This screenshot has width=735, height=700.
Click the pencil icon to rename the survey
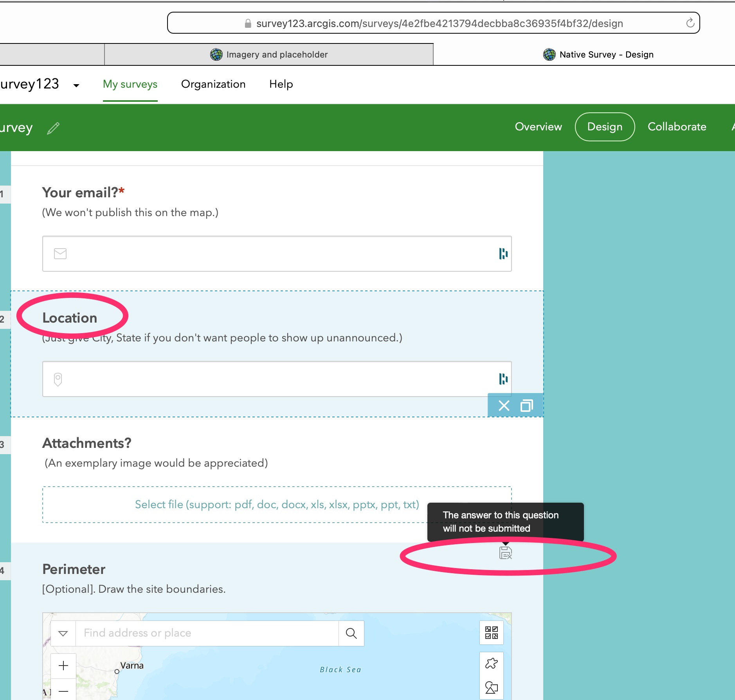click(x=53, y=128)
